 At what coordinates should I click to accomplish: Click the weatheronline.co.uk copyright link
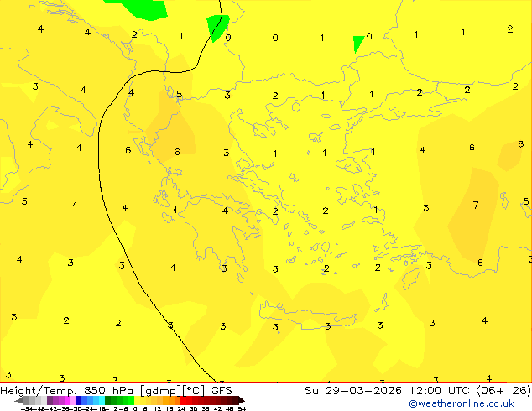click(x=462, y=403)
